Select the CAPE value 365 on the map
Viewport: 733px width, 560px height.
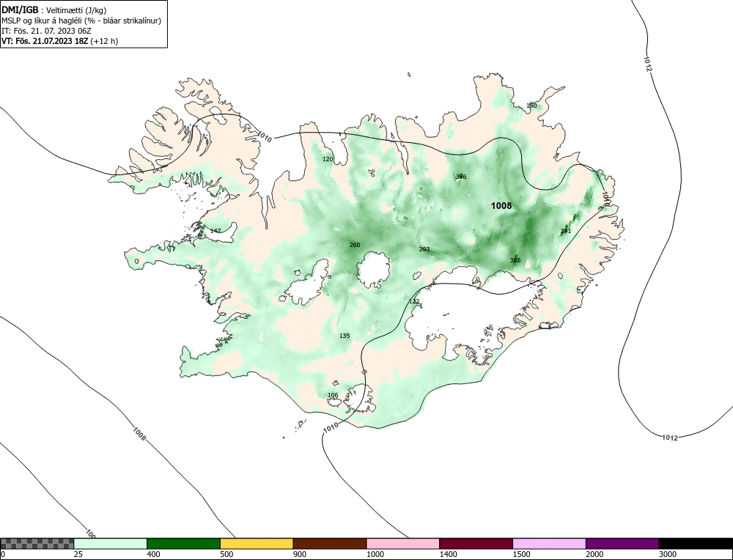(x=515, y=260)
